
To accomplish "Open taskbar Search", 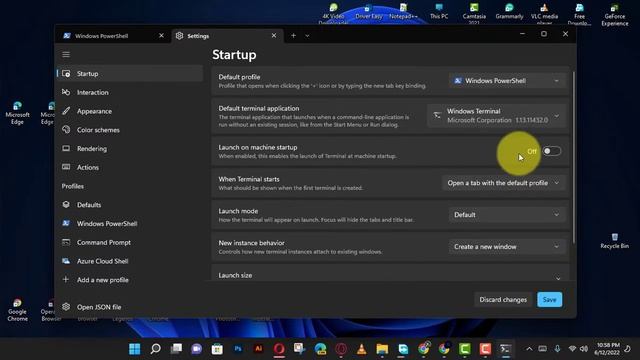I will click(156, 349).
